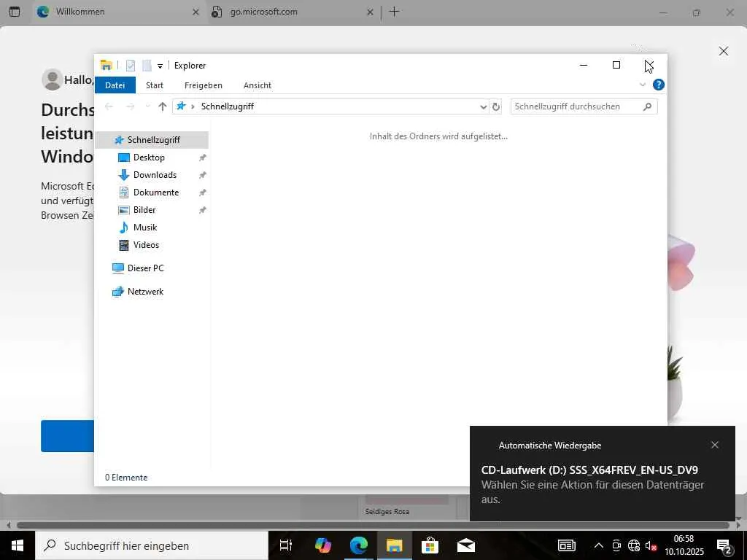Dismiss the Automatische Wiedergabe notification
The image size is (747, 560).
(x=715, y=445)
